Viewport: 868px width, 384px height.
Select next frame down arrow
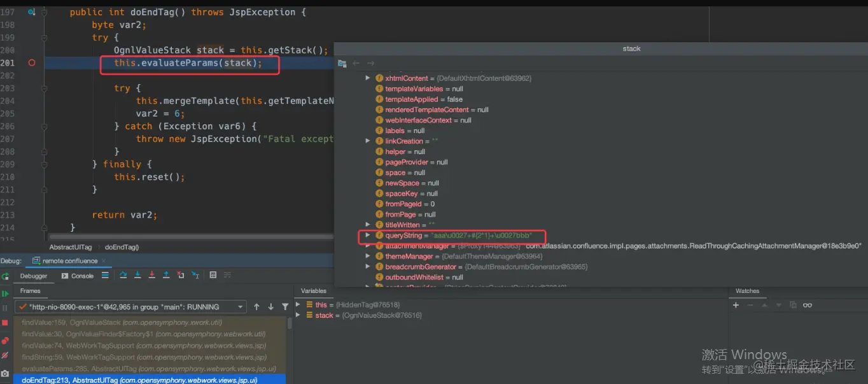270,307
